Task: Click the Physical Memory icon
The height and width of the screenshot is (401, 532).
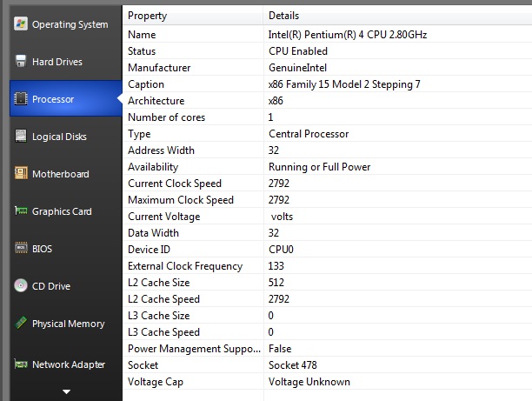Action: click(19, 324)
